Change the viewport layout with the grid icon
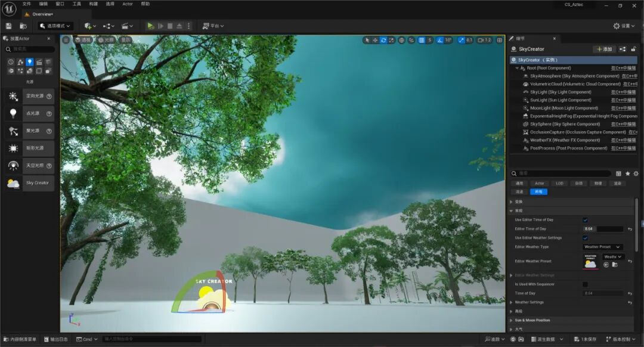This screenshot has height=347, width=644. tap(500, 40)
